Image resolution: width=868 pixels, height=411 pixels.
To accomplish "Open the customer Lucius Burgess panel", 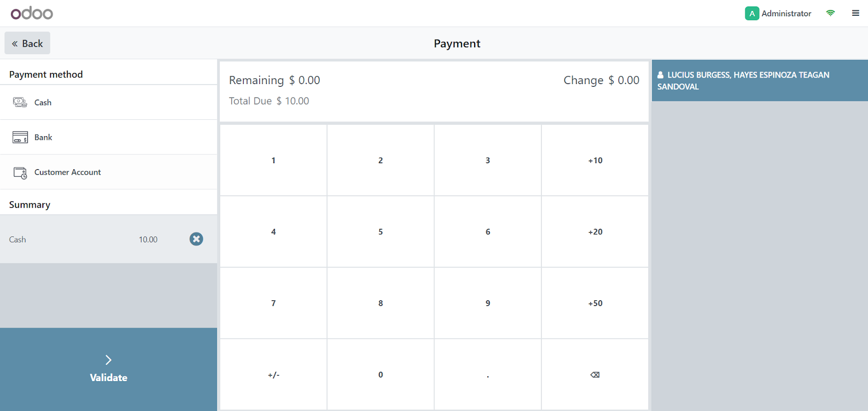I will [759, 81].
